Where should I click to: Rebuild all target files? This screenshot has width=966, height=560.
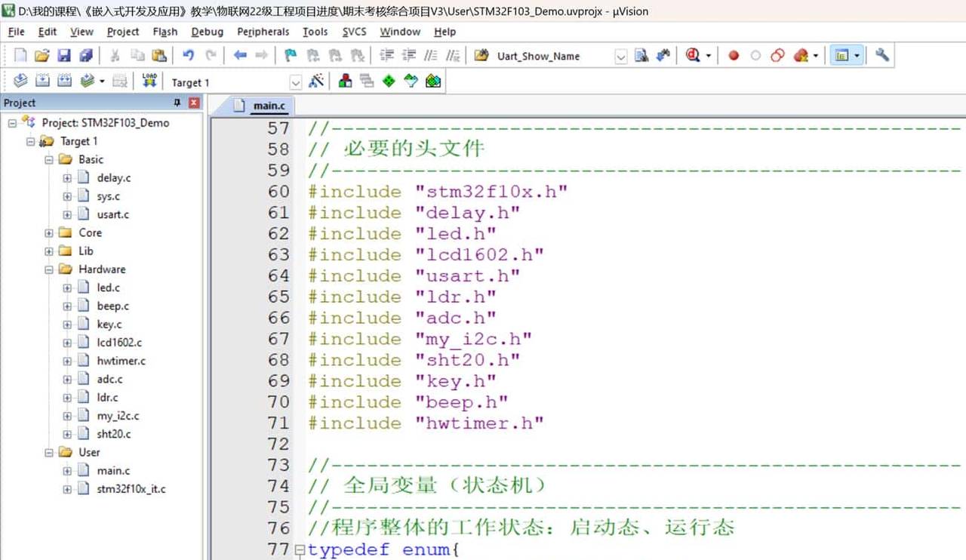[65, 81]
